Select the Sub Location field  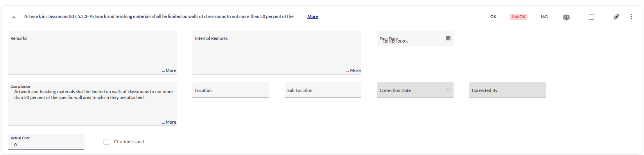click(323, 90)
